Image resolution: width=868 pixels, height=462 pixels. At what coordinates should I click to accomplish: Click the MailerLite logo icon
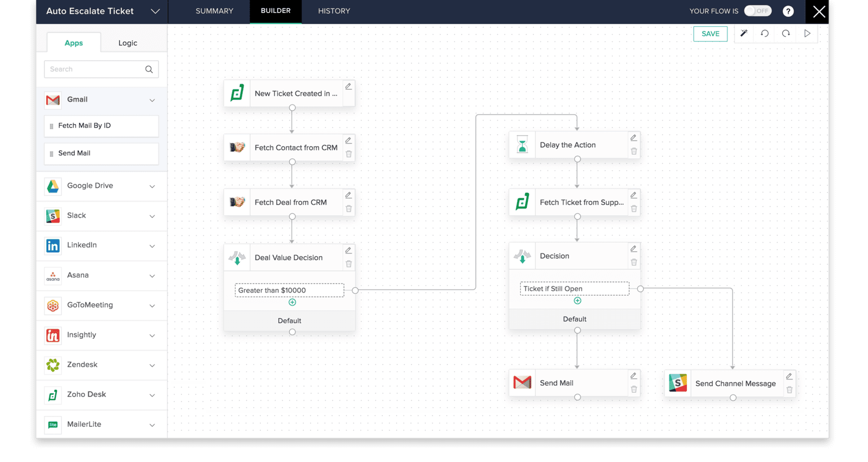coord(53,425)
